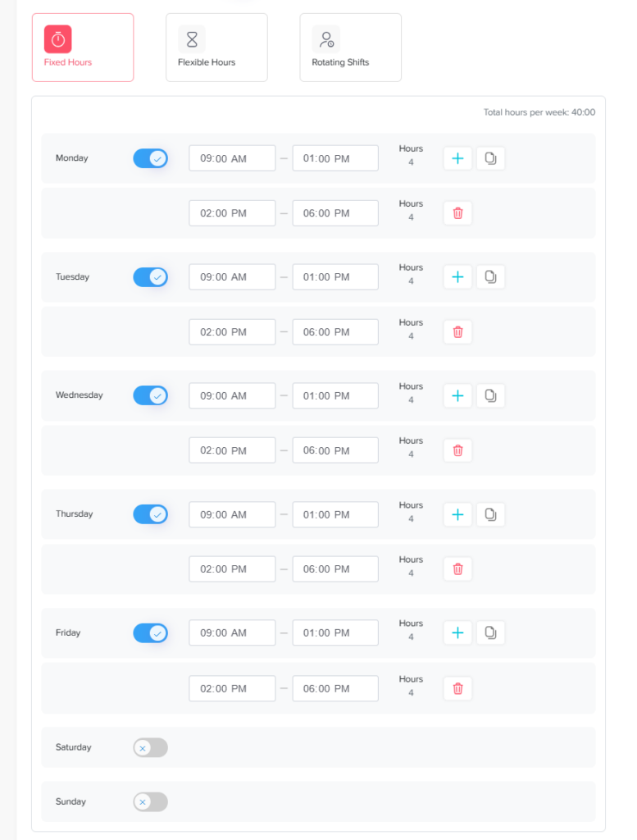Viewport: 637px width, 840px height.
Task: Enable Saturday as a working day
Action: click(151, 747)
